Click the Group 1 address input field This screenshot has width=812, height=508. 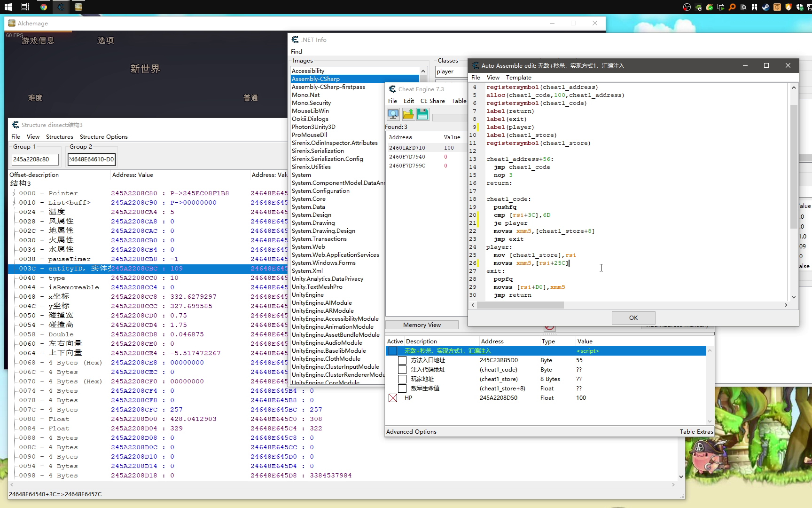point(35,159)
